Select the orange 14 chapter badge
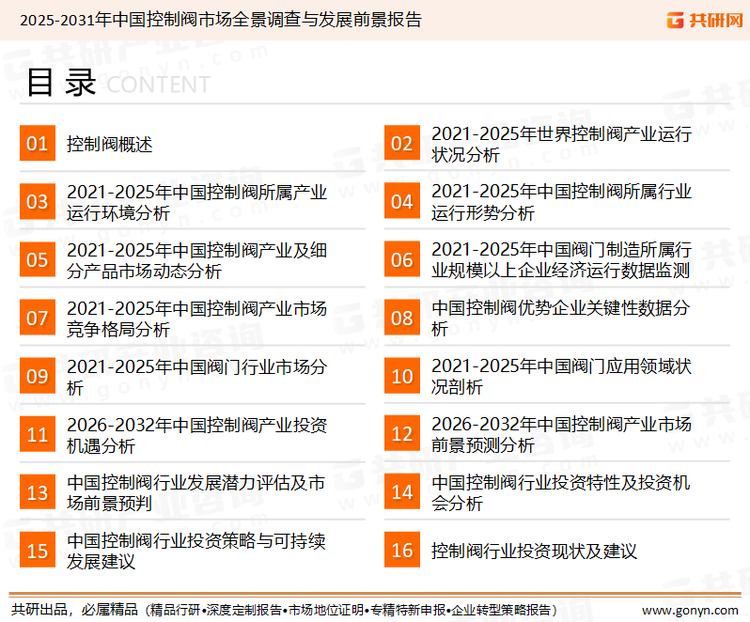The height and width of the screenshot is (622, 750). click(x=402, y=492)
